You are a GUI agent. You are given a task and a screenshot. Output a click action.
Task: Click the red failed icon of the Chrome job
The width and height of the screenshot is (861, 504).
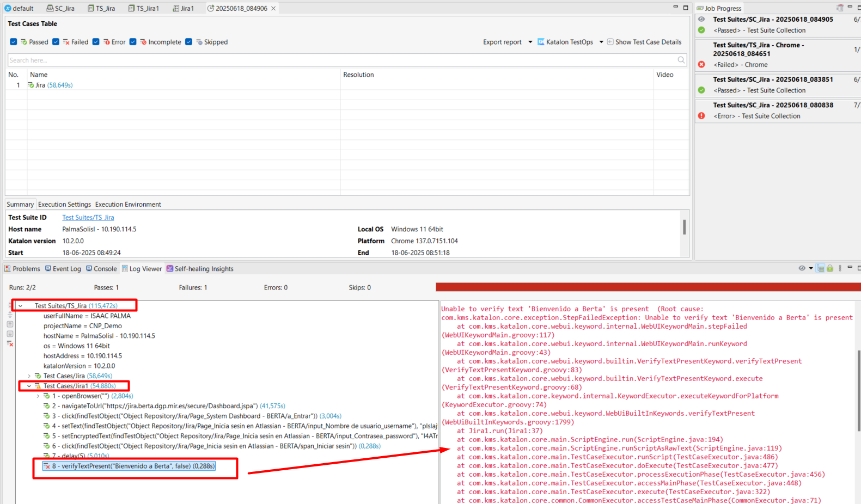[x=701, y=65]
